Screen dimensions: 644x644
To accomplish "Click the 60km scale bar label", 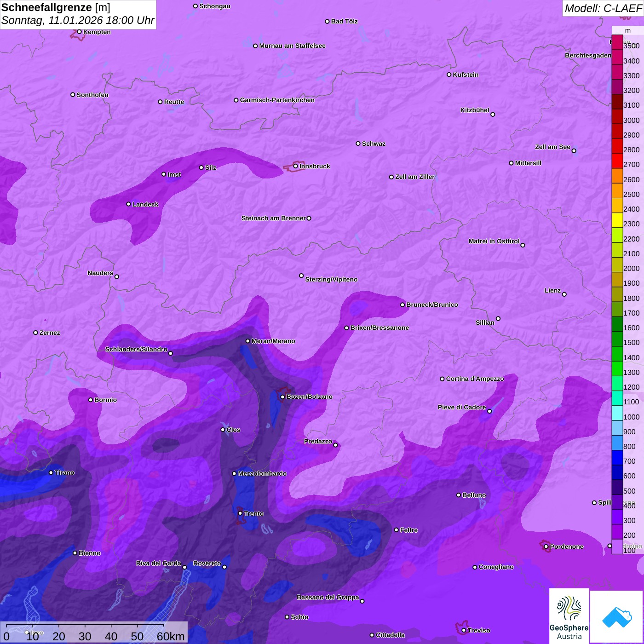I will pos(171,636).
